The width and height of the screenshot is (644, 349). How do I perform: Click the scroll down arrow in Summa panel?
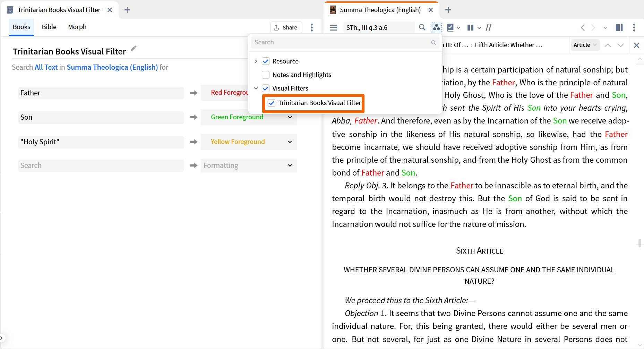639,345
